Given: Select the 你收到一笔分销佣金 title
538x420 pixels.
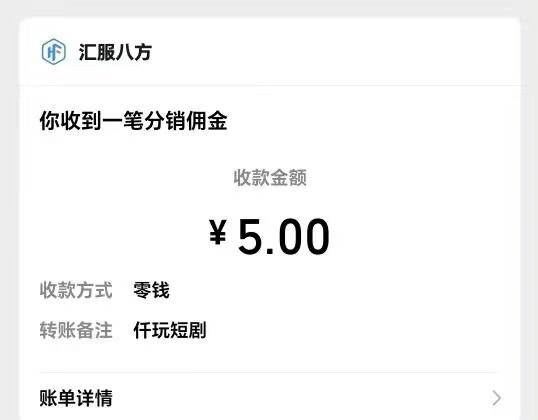Looking at the screenshot, I should [133, 120].
